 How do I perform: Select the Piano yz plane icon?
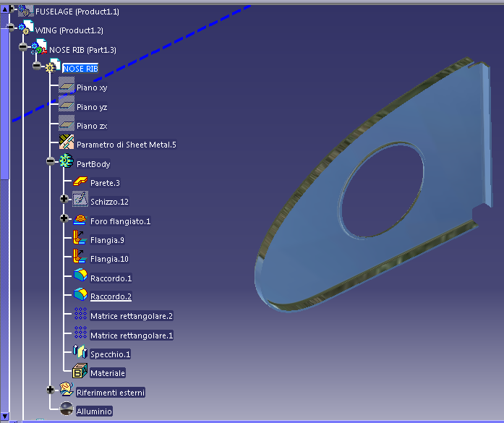[x=67, y=104]
